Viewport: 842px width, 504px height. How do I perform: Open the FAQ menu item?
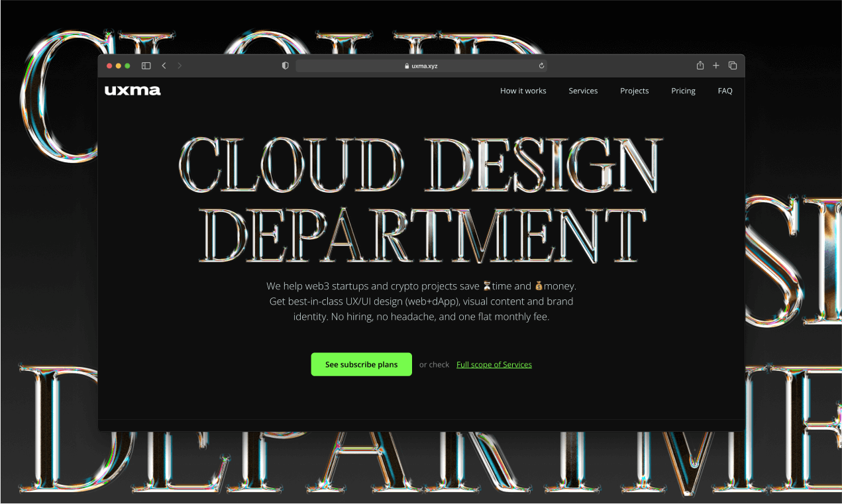point(725,91)
